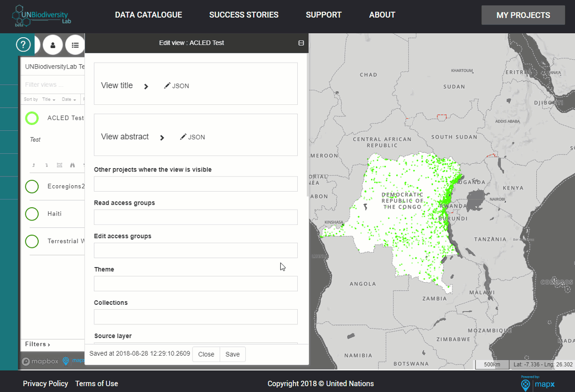Screen dimensions: 575x392
Task: Click the Save button
Action: pos(233,354)
